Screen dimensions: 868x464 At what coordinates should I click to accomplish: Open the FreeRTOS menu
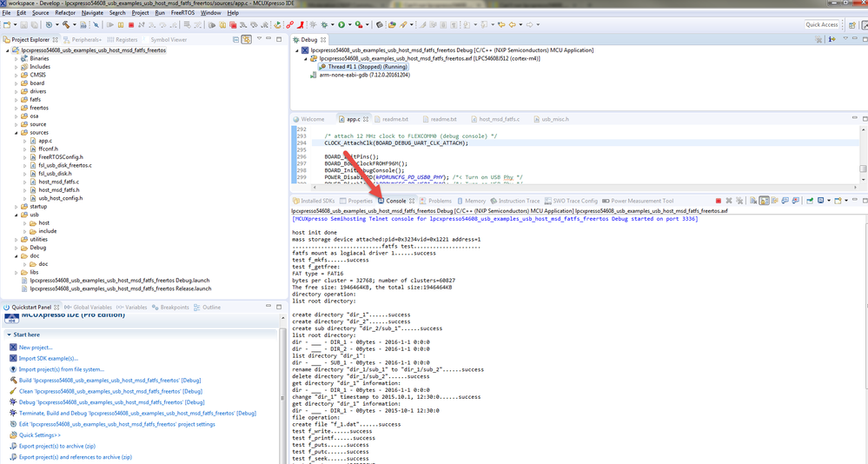tap(182, 13)
